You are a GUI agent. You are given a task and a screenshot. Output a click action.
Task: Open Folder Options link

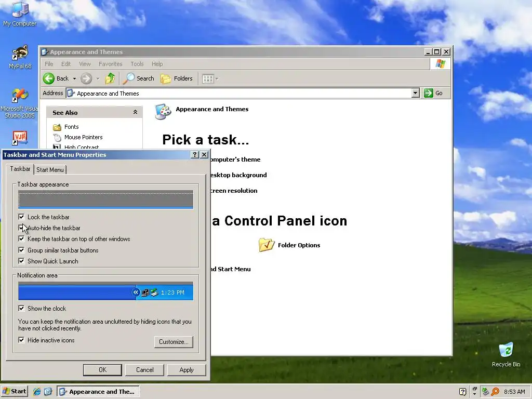point(299,245)
